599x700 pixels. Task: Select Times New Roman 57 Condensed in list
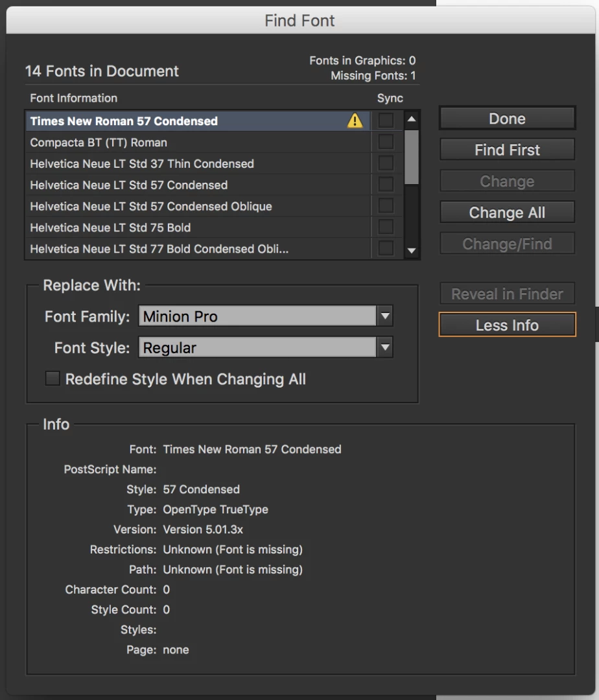198,121
